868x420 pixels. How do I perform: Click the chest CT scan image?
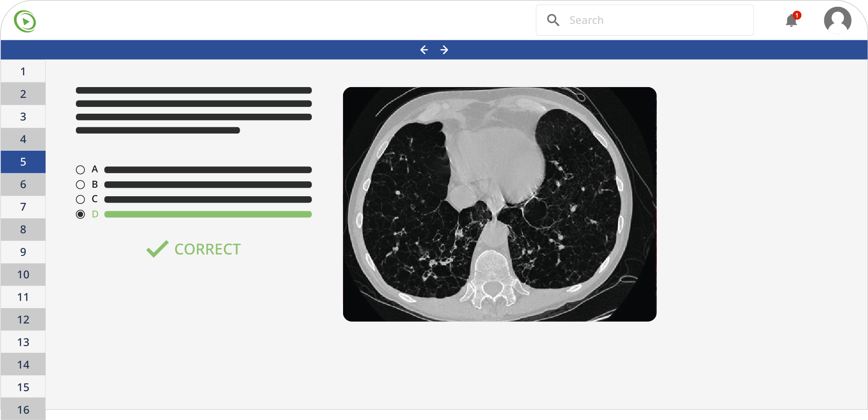pos(499,204)
